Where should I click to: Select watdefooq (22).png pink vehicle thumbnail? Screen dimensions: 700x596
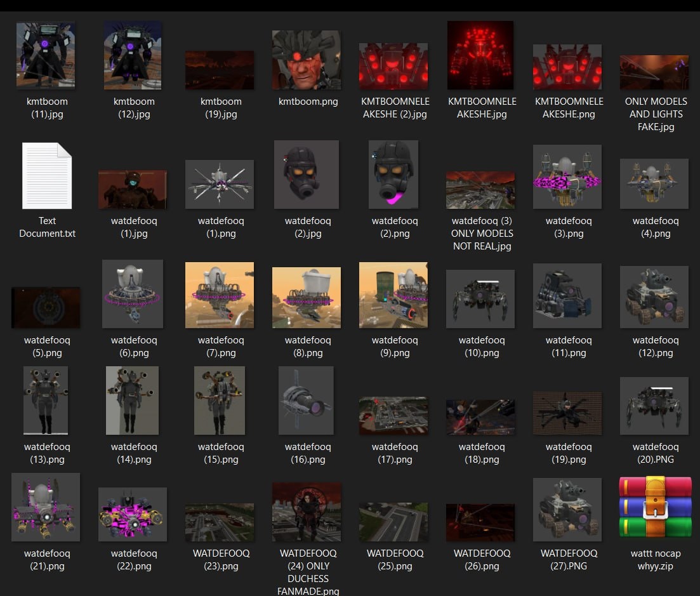point(133,514)
